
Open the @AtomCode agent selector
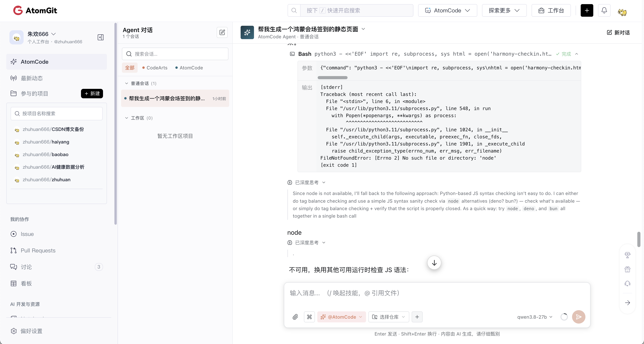[x=341, y=317]
